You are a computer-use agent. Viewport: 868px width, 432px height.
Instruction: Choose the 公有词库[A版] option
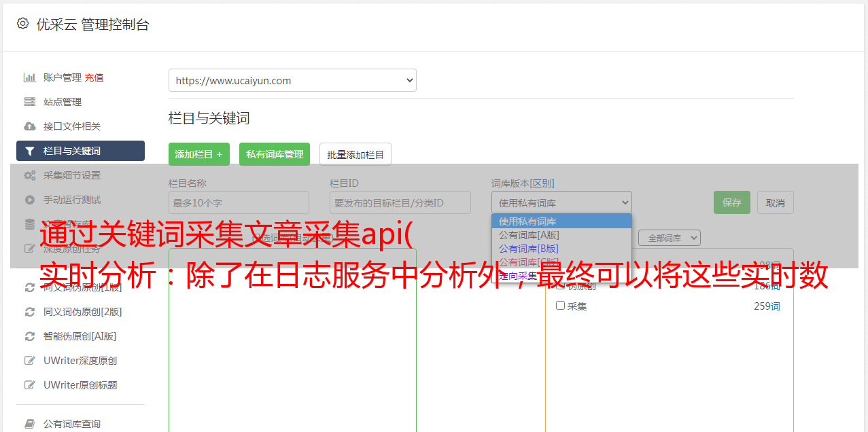[561, 235]
